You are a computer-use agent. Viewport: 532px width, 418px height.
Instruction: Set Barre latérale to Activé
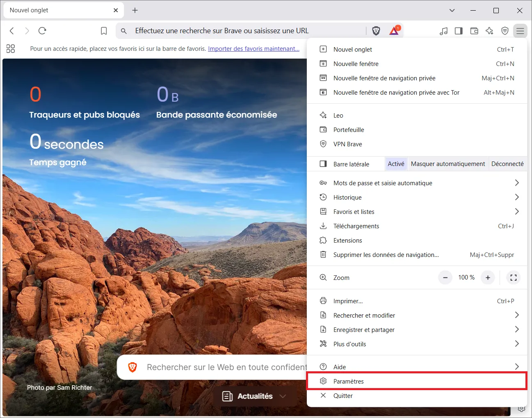(x=396, y=164)
